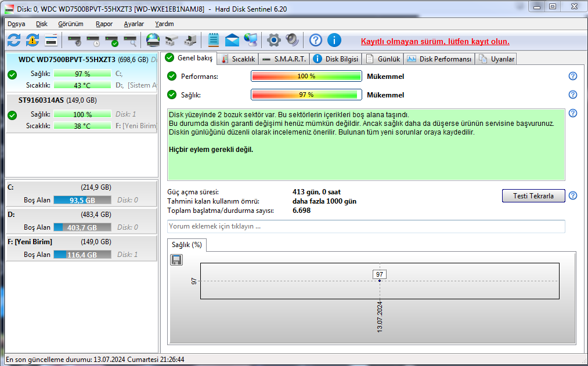Click the disk with clock toolbar icon
The height and width of the screenshot is (366, 588).
(x=93, y=39)
